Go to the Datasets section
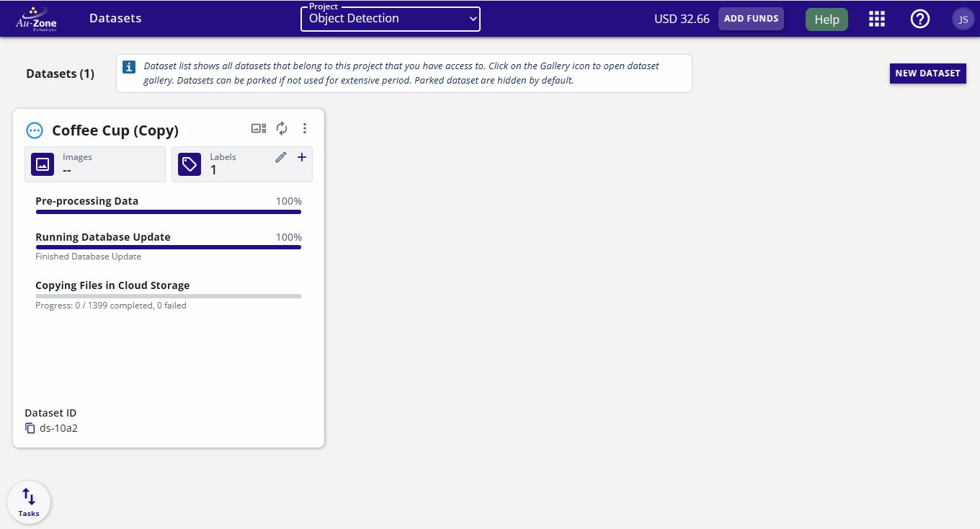Screen dimensions: 980x529 pos(115,18)
